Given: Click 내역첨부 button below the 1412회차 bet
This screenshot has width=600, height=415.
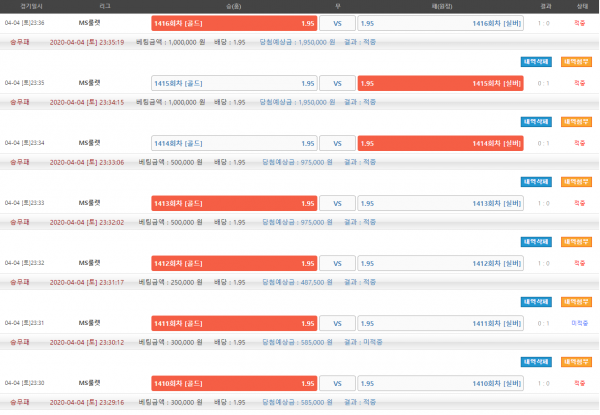Looking at the screenshot, I should 575,302.
